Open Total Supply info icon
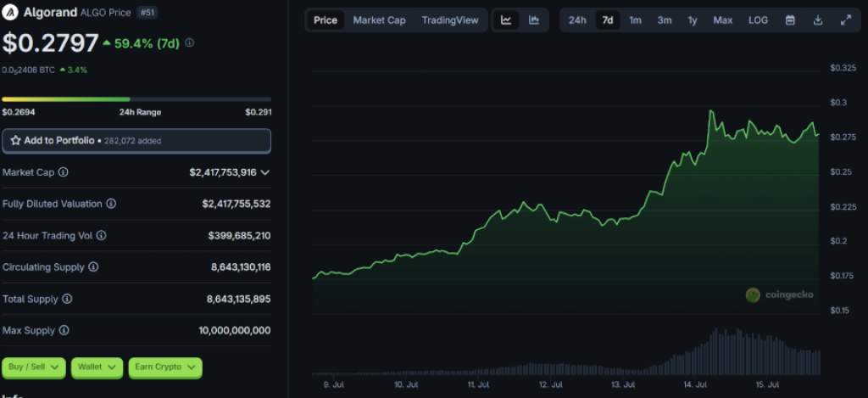 (x=67, y=299)
